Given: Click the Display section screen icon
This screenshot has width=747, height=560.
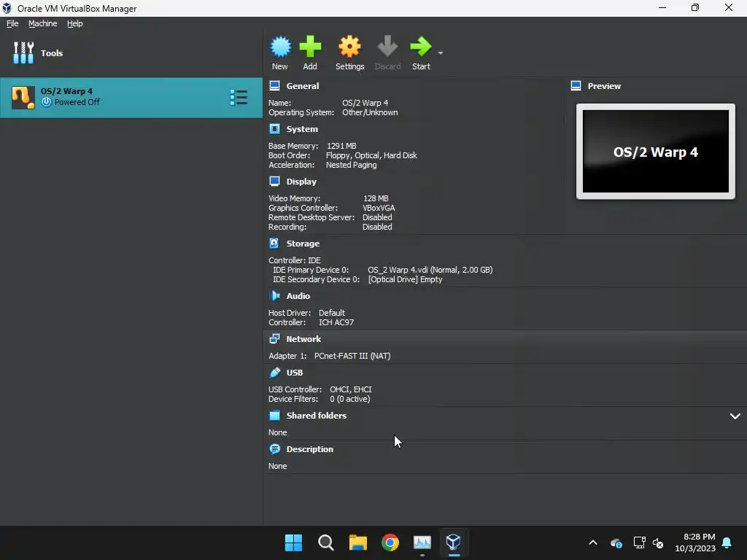Looking at the screenshot, I should point(274,182).
